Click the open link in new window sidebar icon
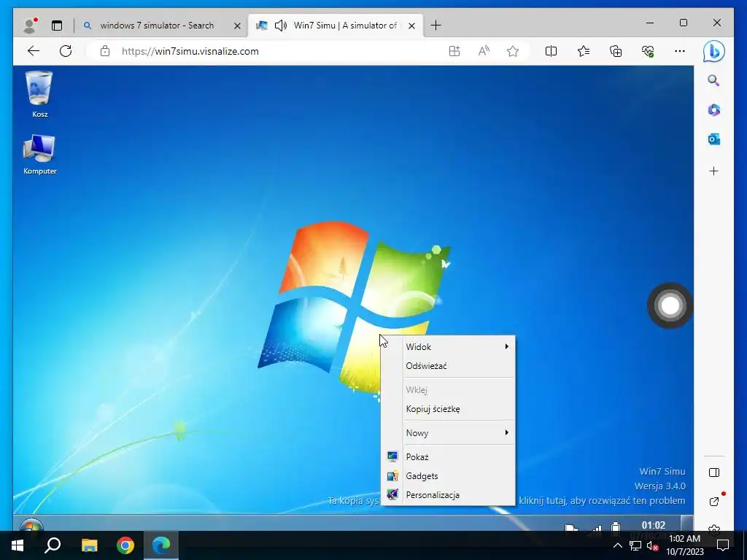The height and width of the screenshot is (560, 747). (713, 501)
